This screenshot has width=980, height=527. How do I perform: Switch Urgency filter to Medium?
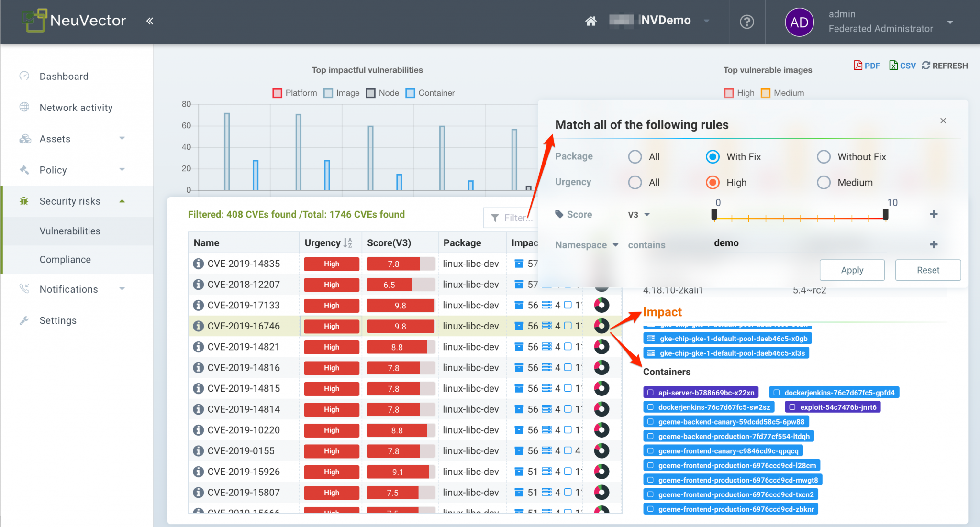824,182
